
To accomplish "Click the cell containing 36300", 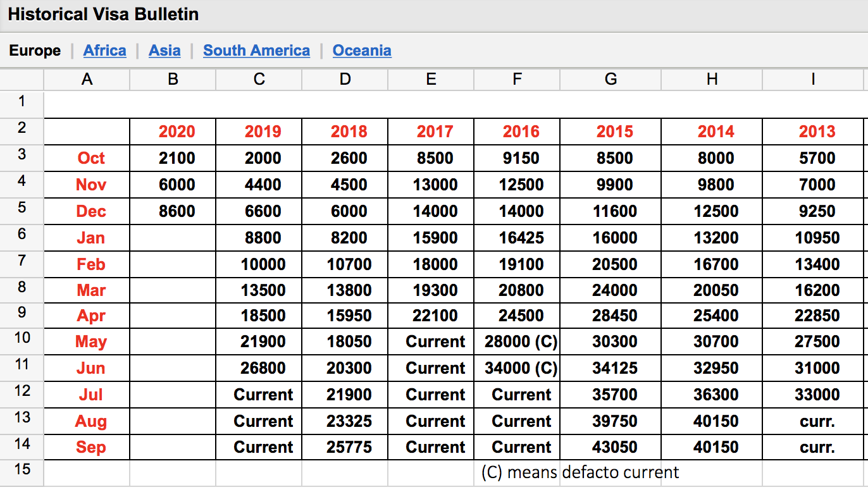I will tap(712, 395).
